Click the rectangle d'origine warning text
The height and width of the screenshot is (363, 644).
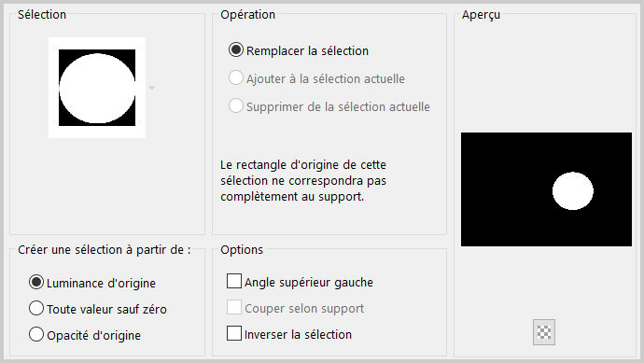(x=303, y=181)
